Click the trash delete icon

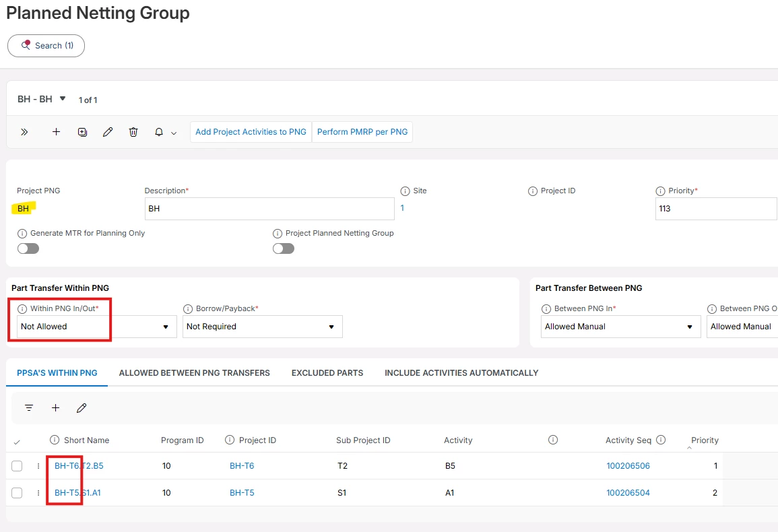[x=133, y=132]
